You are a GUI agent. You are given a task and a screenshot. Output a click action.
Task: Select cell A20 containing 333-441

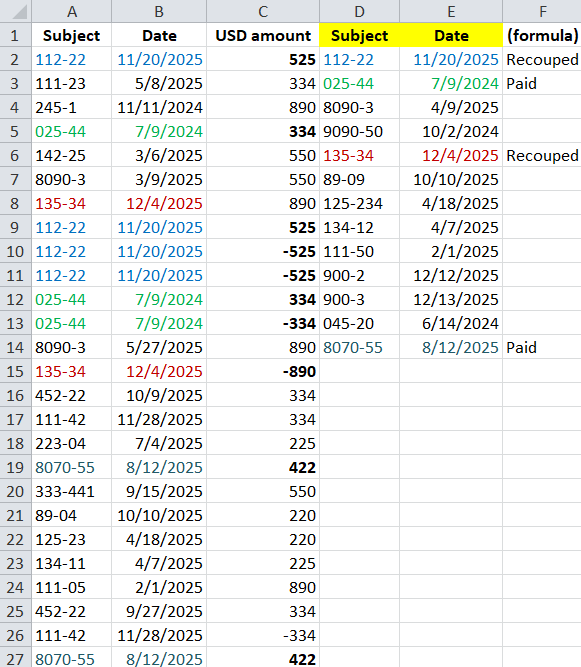[71, 491]
